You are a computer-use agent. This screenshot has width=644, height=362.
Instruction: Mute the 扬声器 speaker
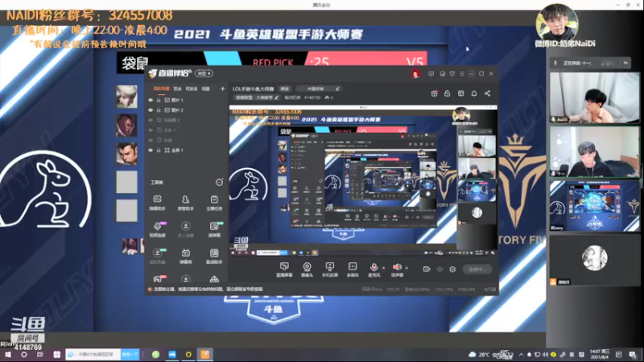tap(397, 269)
